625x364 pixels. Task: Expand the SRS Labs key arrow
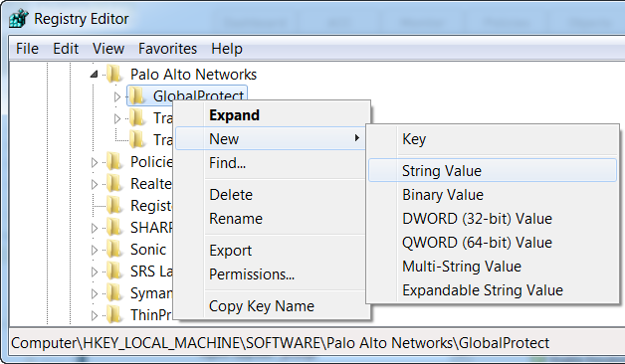[95, 272]
